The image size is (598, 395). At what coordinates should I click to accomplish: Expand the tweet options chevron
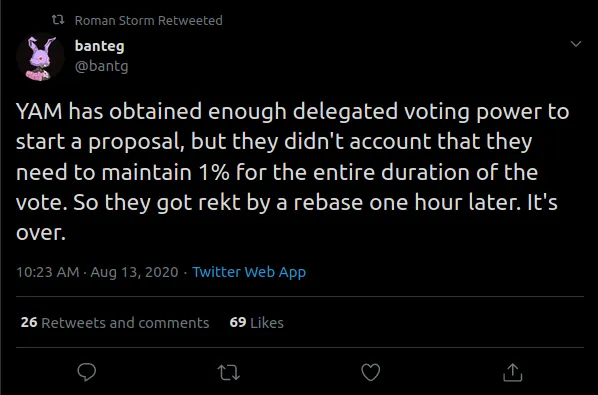pos(575,44)
